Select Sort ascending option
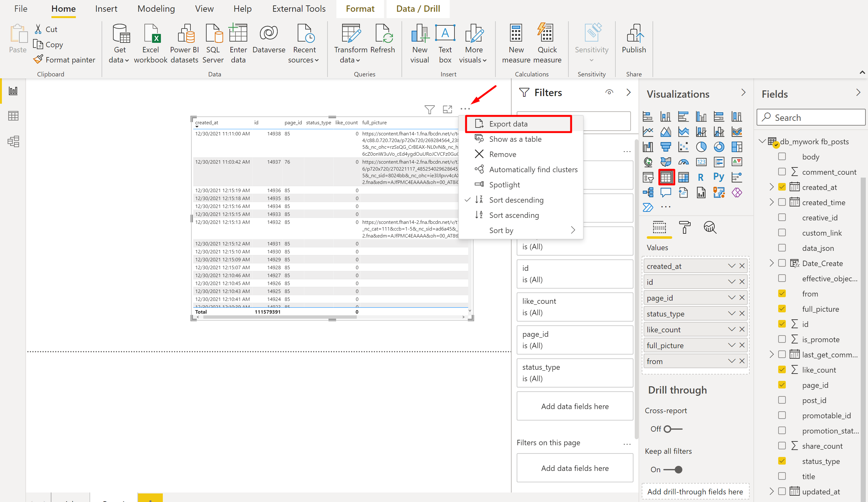The height and width of the screenshot is (502, 868). [521, 215]
